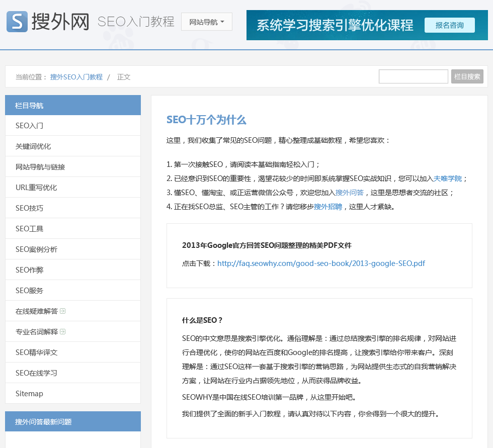Open SEO入门 in sidebar navigation
Image resolution: width=493 pixels, height=448 pixels.
pyautogui.click(x=29, y=126)
